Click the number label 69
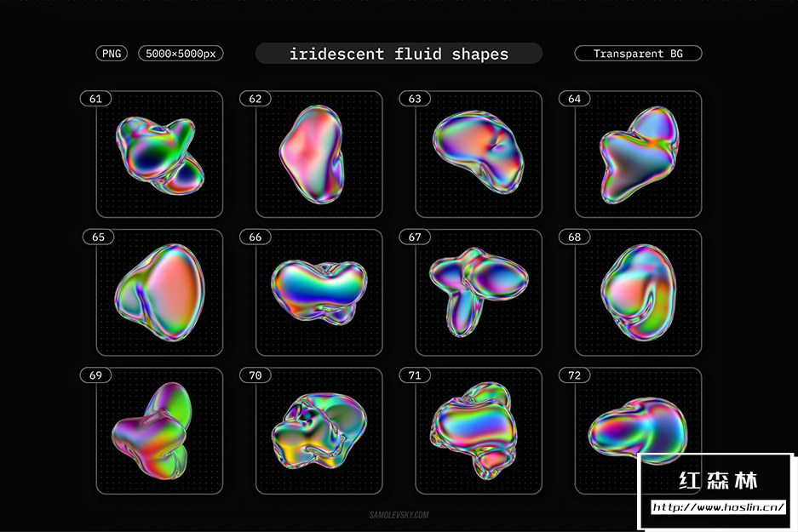The image size is (798, 532). coord(95,375)
